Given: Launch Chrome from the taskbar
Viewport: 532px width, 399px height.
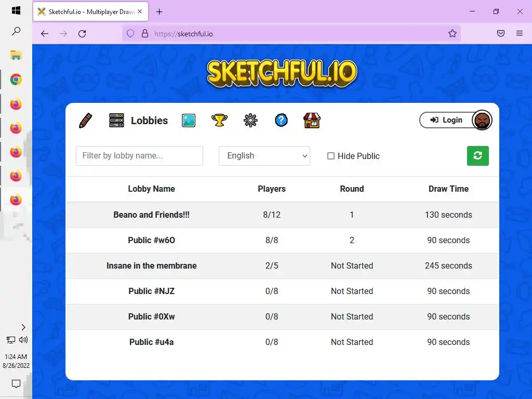Looking at the screenshot, I should tap(16, 79).
